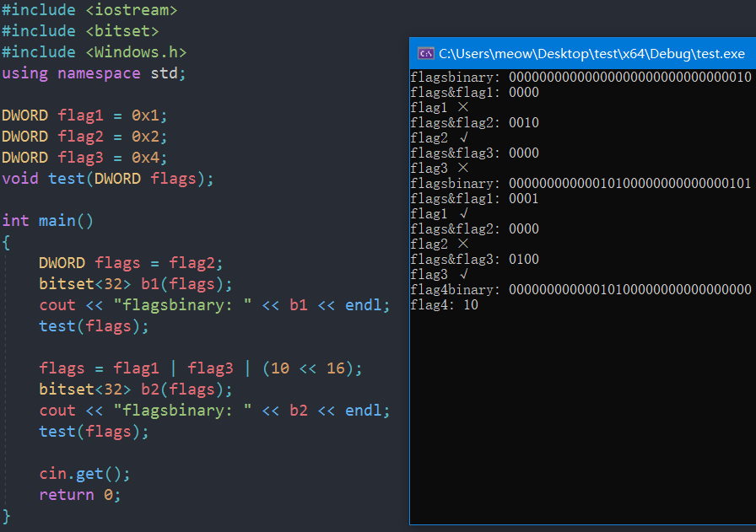
Task: Click the 'flag4binary:' console output line
Action: [x=581, y=290]
